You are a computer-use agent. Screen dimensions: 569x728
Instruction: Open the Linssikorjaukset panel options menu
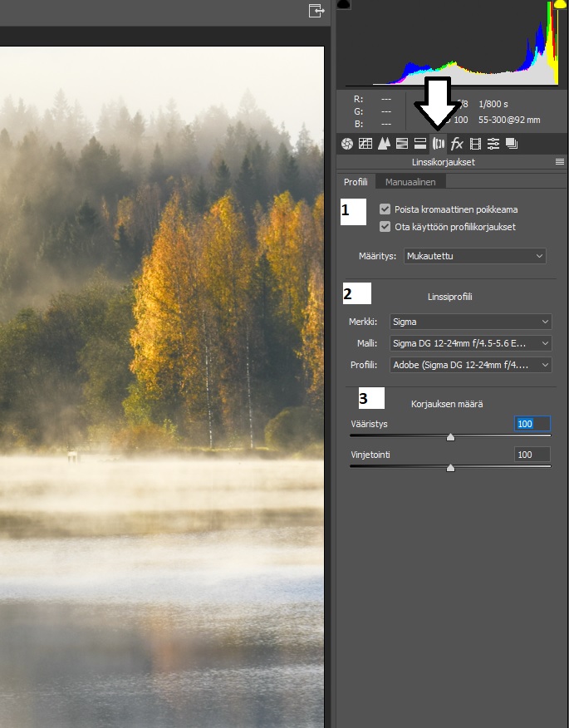coord(560,162)
